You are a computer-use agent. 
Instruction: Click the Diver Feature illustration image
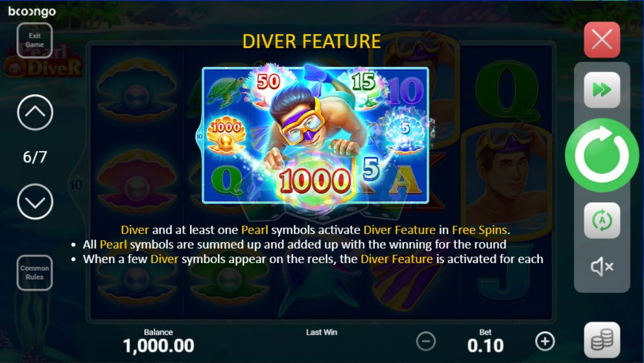[315, 136]
